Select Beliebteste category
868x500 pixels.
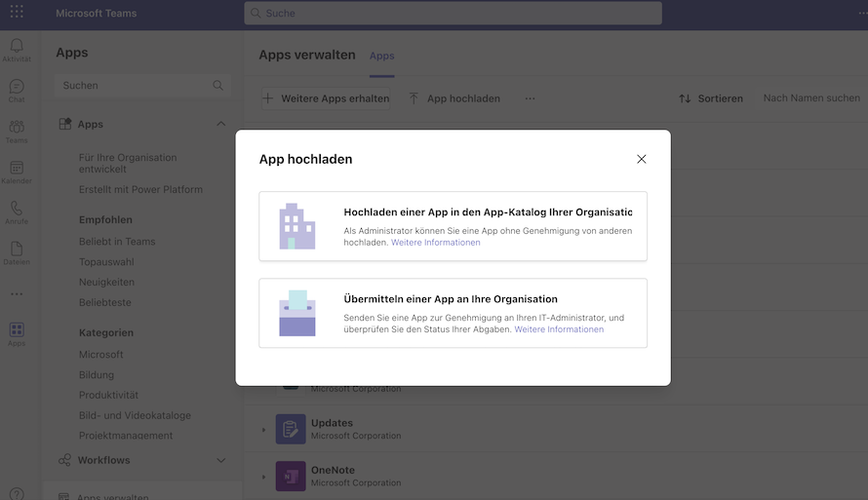click(x=104, y=302)
